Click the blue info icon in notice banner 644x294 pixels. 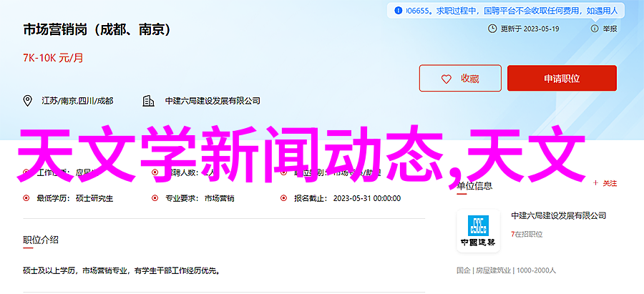[398, 11]
